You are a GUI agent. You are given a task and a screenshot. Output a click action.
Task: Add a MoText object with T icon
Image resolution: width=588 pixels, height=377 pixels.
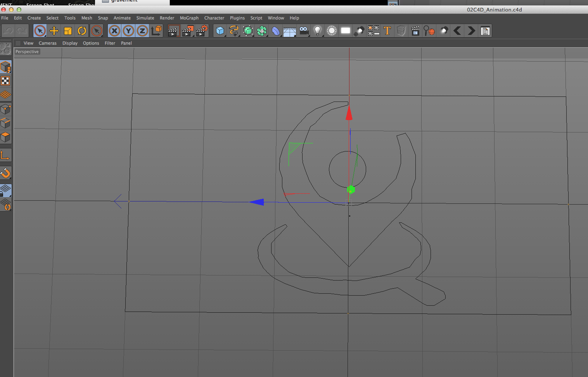click(x=387, y=31)
